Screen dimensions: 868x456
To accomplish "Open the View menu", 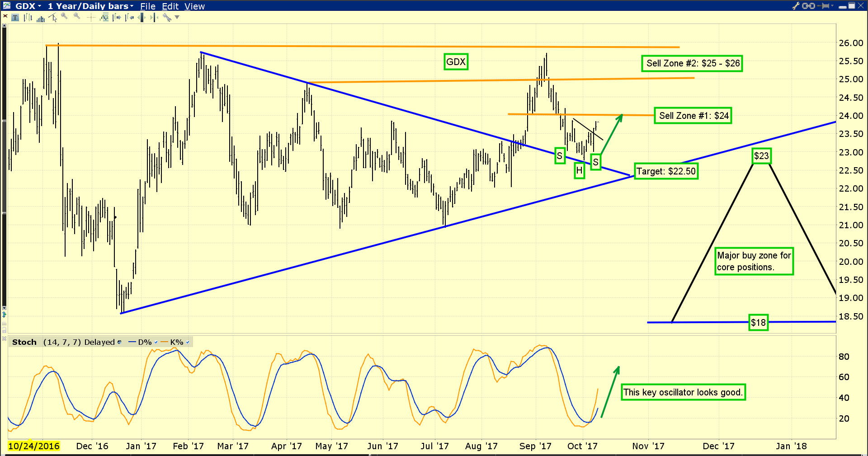I will click(x=194, y=6).
